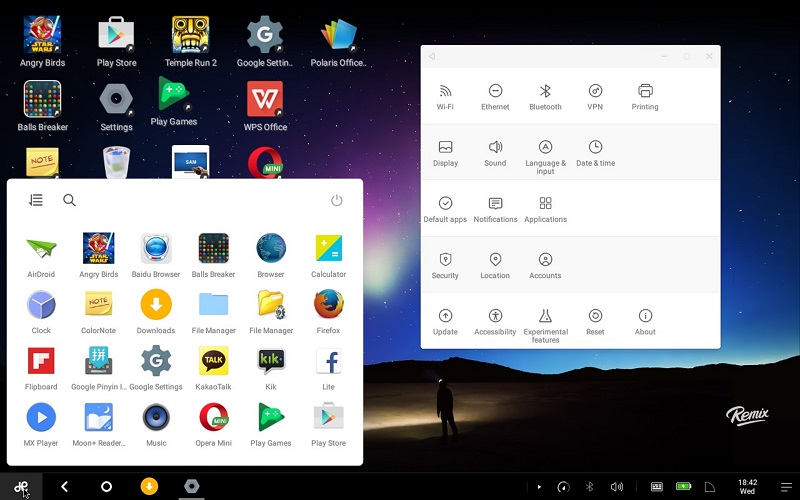Open blue folder File Manager
The width and height of the screenshot is (800, 500).
tap(213, 311)
